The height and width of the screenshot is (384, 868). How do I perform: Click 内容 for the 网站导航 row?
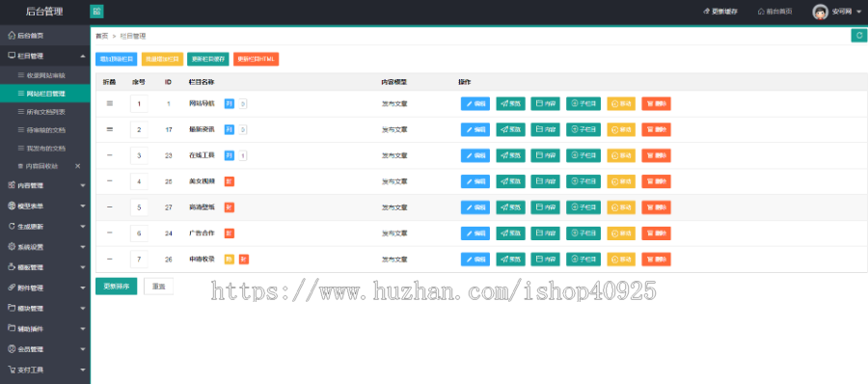pyautogui.click(x=545, y=103)
